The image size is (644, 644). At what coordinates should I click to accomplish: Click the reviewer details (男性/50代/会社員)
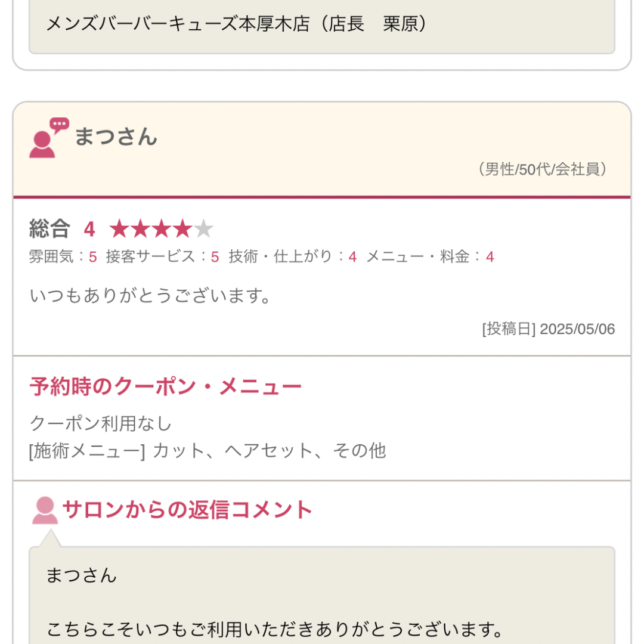[x=543, y=170]
